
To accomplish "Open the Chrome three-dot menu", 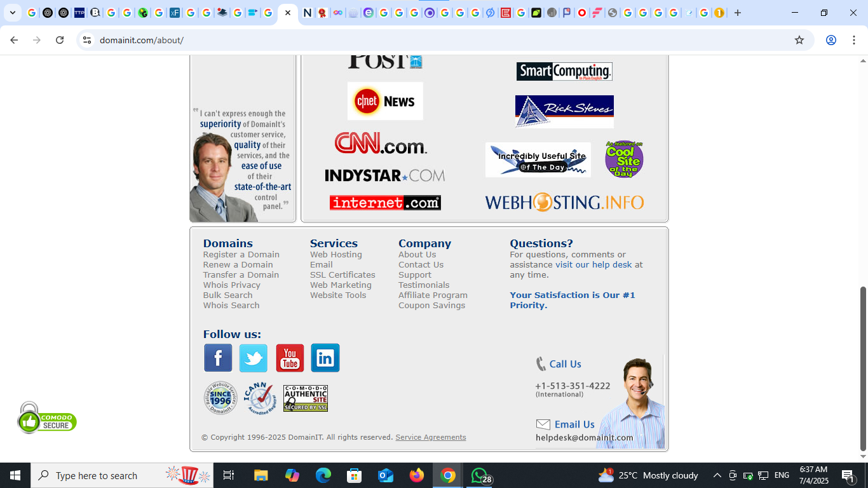I will [853, 40].
